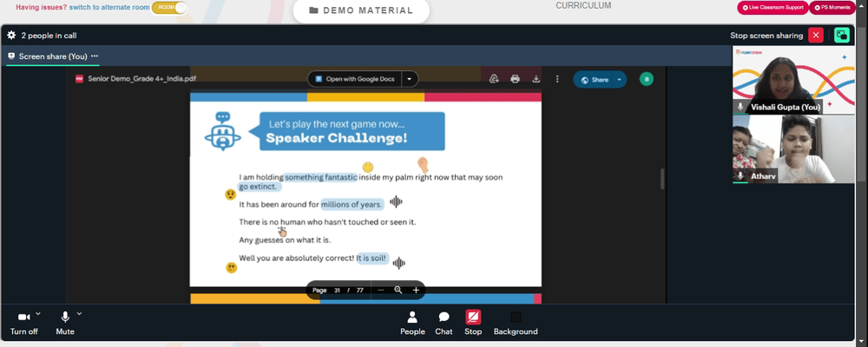Open Live Classroom Support
This screenshot has height=347, width=868.
pyautogui.click(x=773, y=8)
